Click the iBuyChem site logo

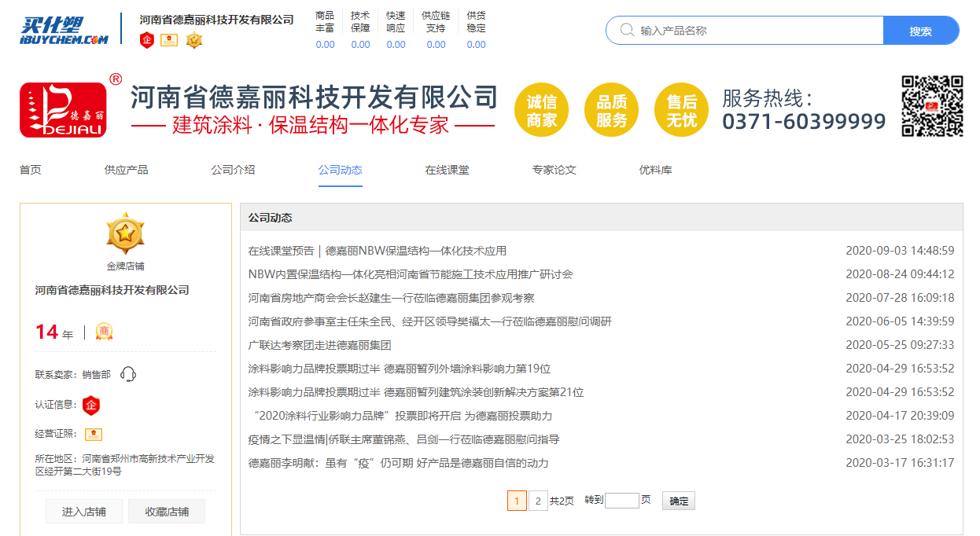point(64,29)
